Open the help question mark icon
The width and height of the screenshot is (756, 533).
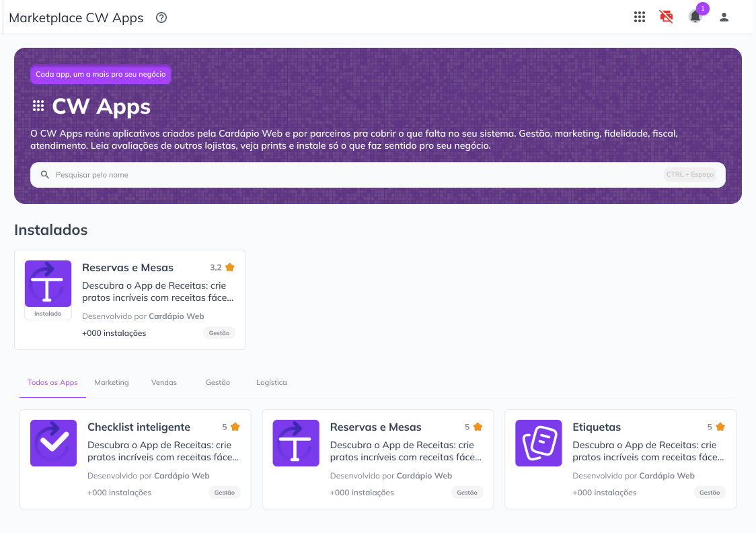161,18
